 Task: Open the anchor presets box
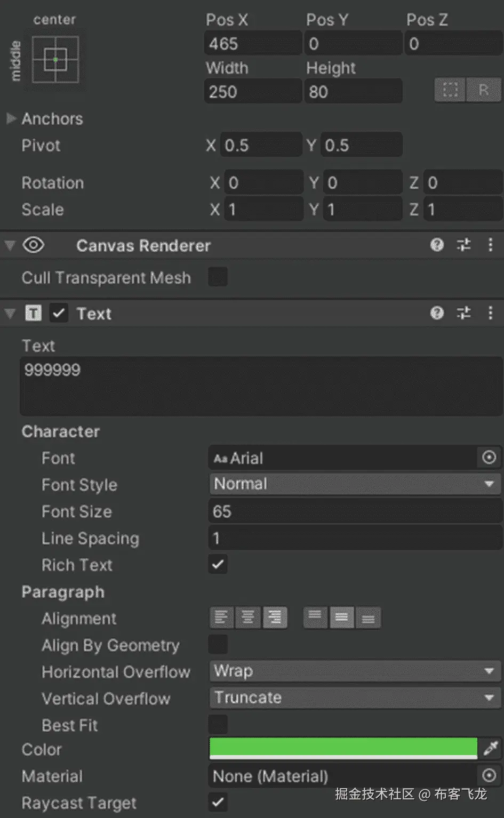(55, 59)
